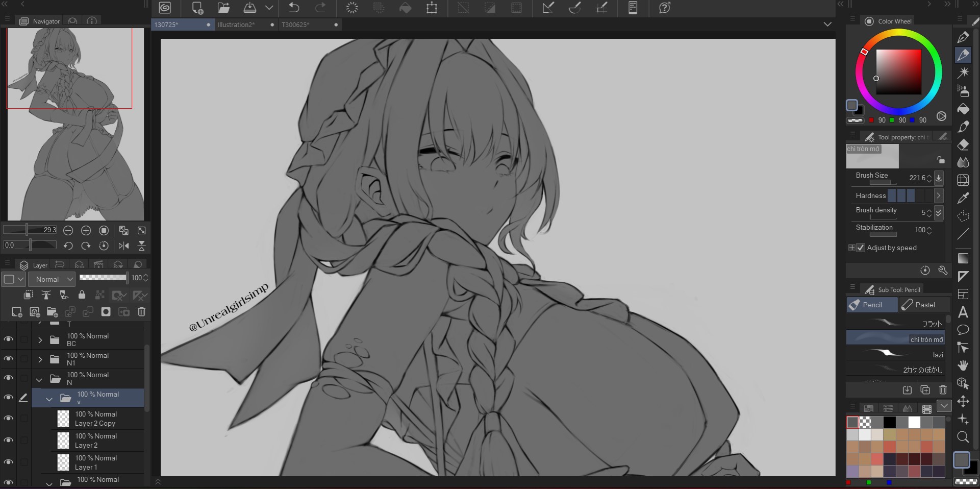This screenshot has height=489, width=980.
Task: Switch to the T300625* canvas tab
Action: point(310,25)
